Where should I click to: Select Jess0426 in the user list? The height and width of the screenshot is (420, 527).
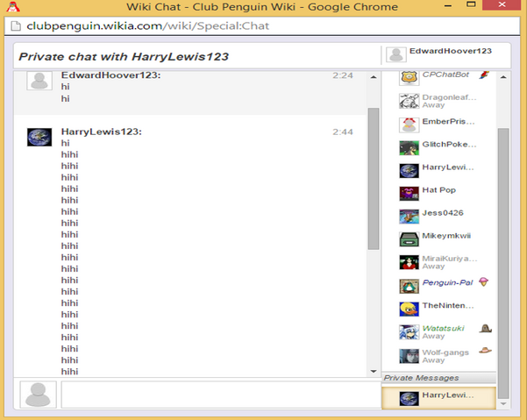443,213
